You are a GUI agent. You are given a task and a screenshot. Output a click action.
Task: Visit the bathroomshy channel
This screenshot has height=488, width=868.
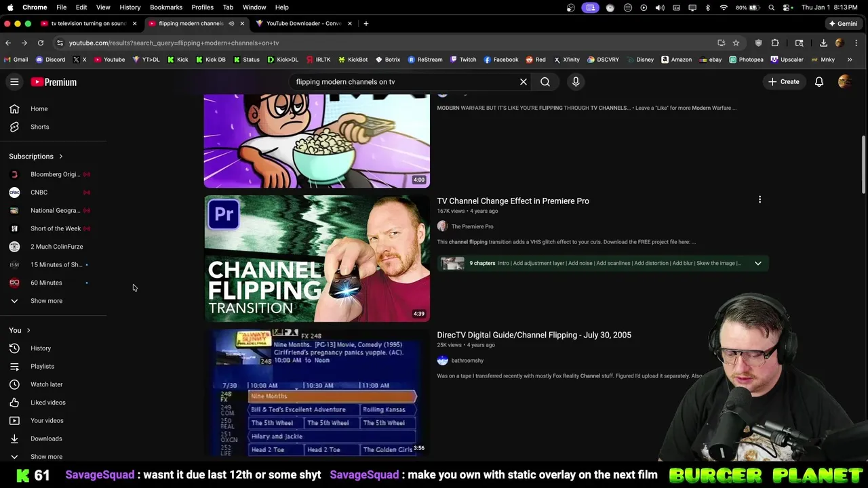(467, 361)
